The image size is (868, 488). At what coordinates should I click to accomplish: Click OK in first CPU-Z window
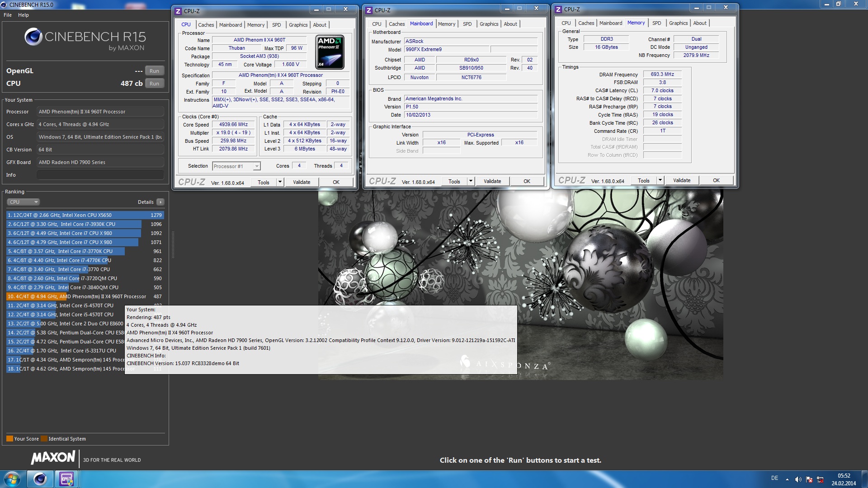click(x=336, y=182)
